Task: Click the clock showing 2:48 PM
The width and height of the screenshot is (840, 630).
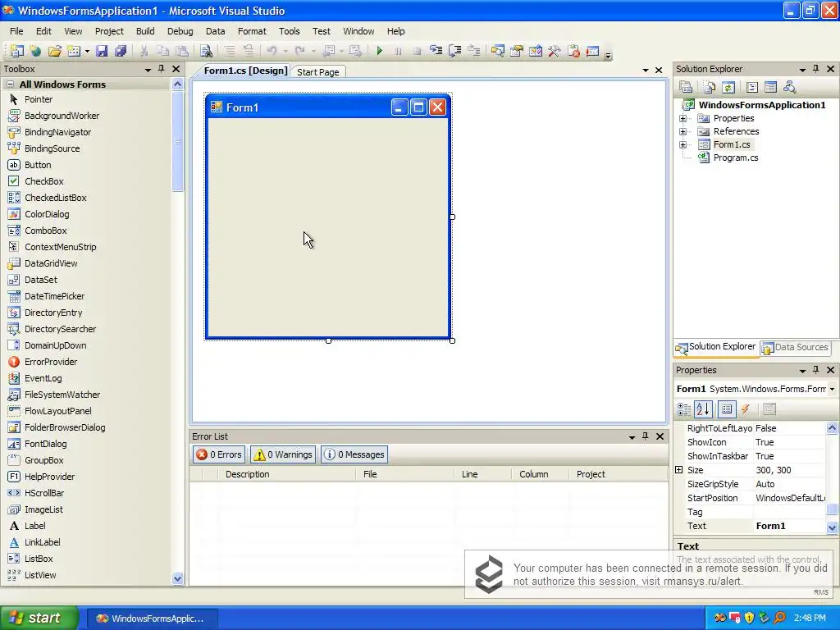Action: (810, 618)
